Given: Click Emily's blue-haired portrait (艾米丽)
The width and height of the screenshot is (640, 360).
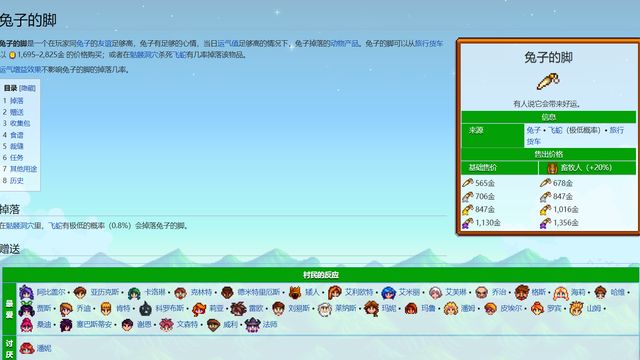Looking at the screenshot, I should pos(388,292).
